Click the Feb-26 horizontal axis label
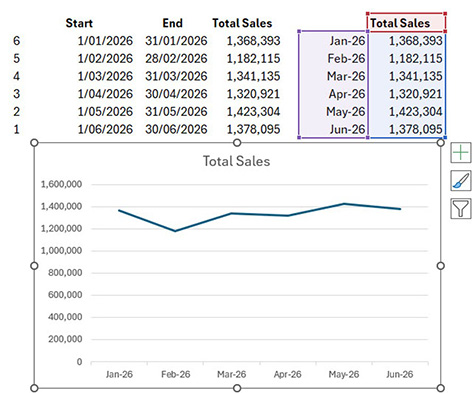 coord(175,374)
